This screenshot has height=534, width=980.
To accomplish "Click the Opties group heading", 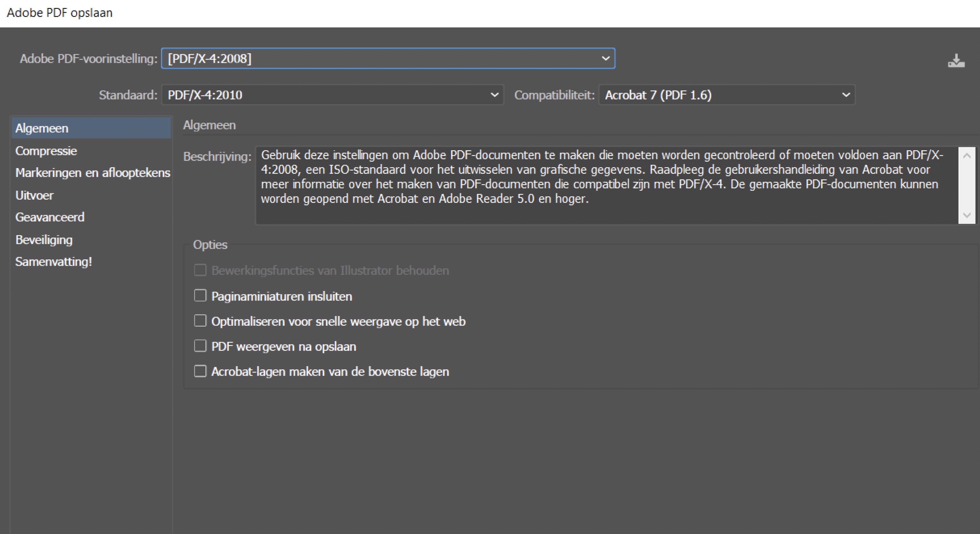I will (210, 244).
